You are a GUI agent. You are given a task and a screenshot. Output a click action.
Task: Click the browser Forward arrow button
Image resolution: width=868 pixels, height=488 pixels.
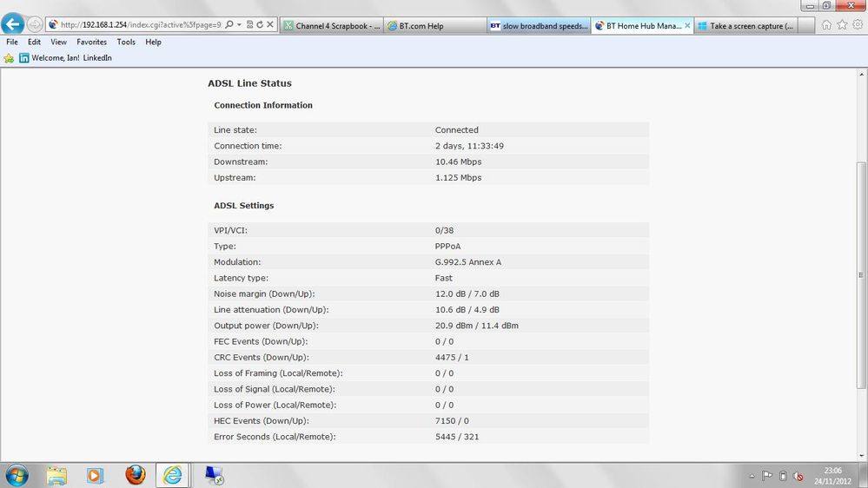tap(35, 24)
